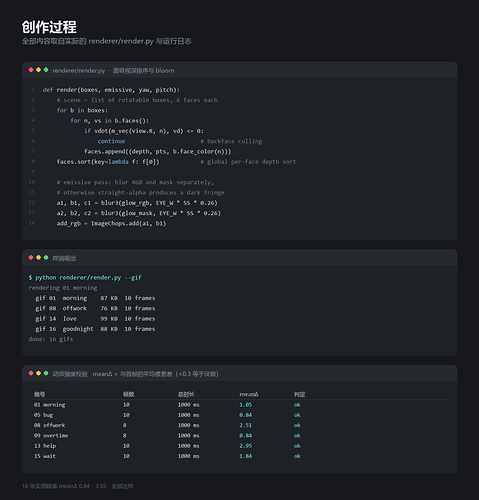Click the 'continue' keyword on line 6

111,142
